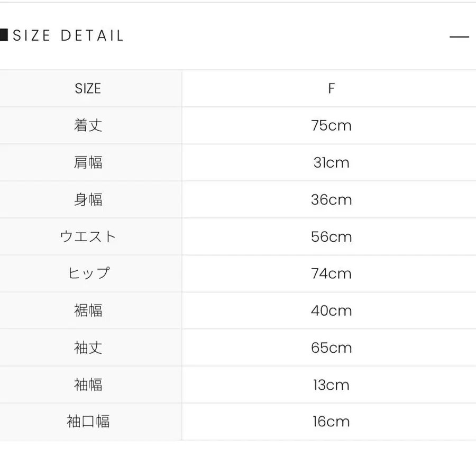Click the 75cm value cell
The image size is (476, 476).
331,125
